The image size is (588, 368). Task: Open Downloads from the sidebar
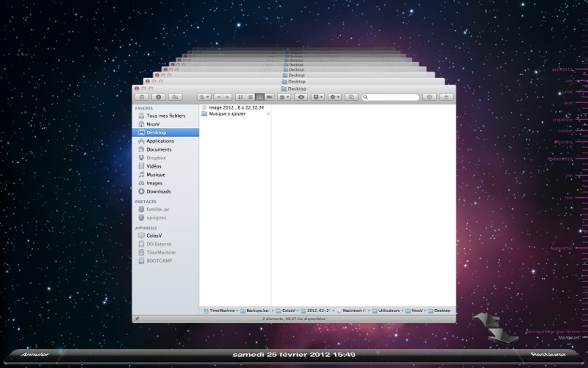[158, 191]
